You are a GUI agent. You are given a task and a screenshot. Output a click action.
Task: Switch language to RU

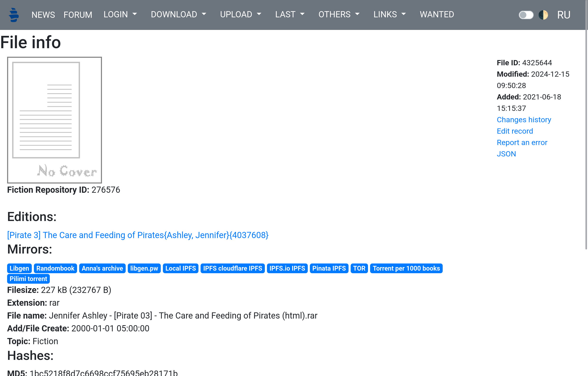[x=564, y=15]
